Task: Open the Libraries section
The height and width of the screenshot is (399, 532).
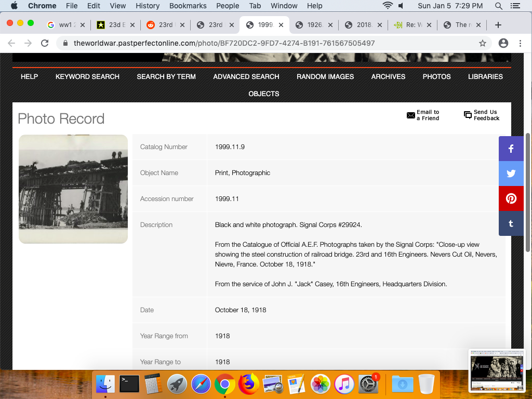Action: (x=485, y=76)
